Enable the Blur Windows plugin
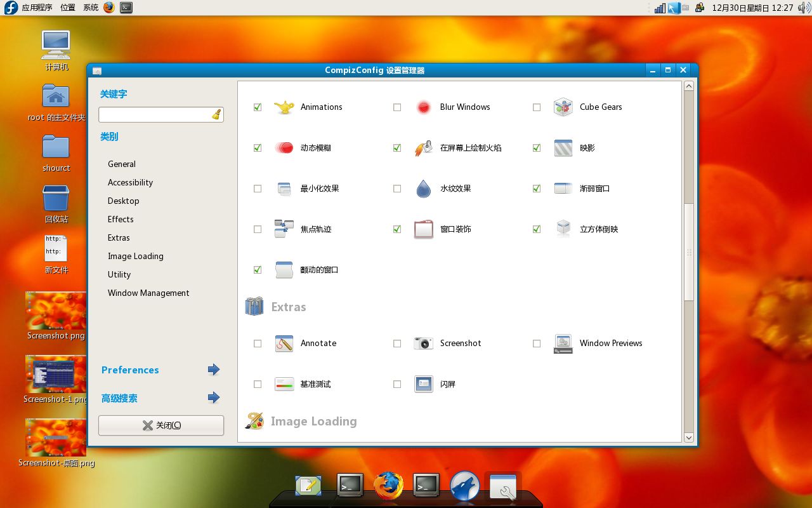Image resolution: width=812 pixels, height=508 pixels. 396,107
